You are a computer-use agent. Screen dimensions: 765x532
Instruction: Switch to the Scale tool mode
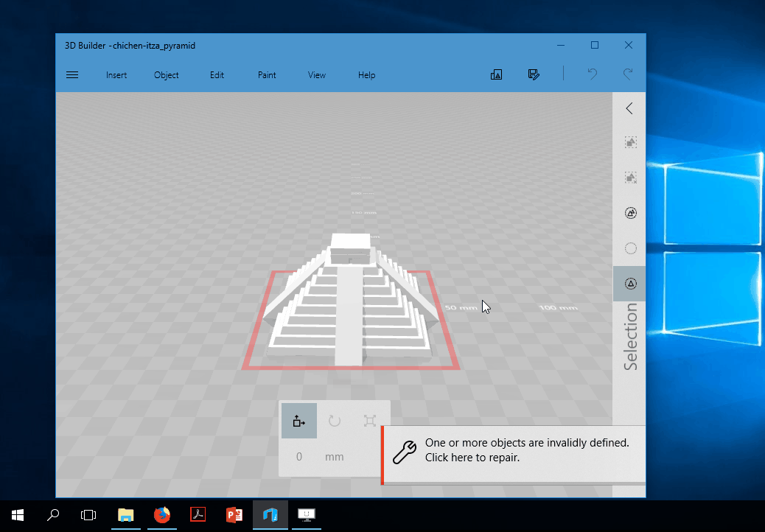[370, 421]
